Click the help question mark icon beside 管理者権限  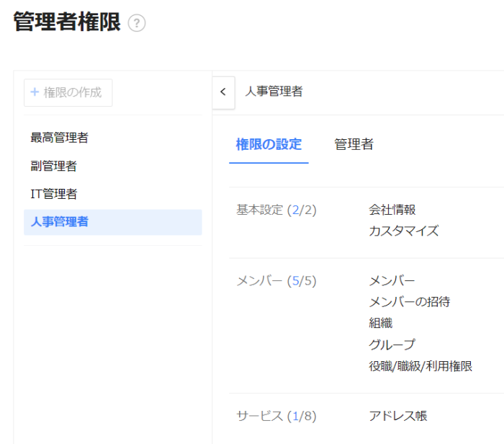point(137,23)
